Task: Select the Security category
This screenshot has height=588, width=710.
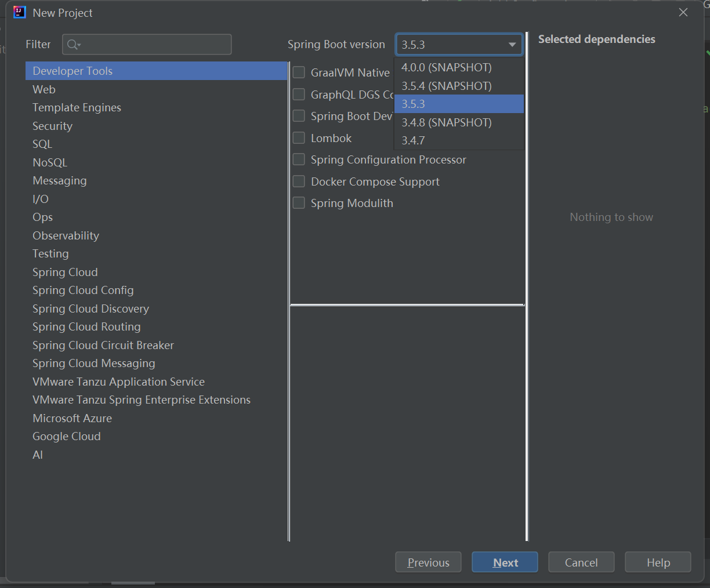Action: click(156, 126)
